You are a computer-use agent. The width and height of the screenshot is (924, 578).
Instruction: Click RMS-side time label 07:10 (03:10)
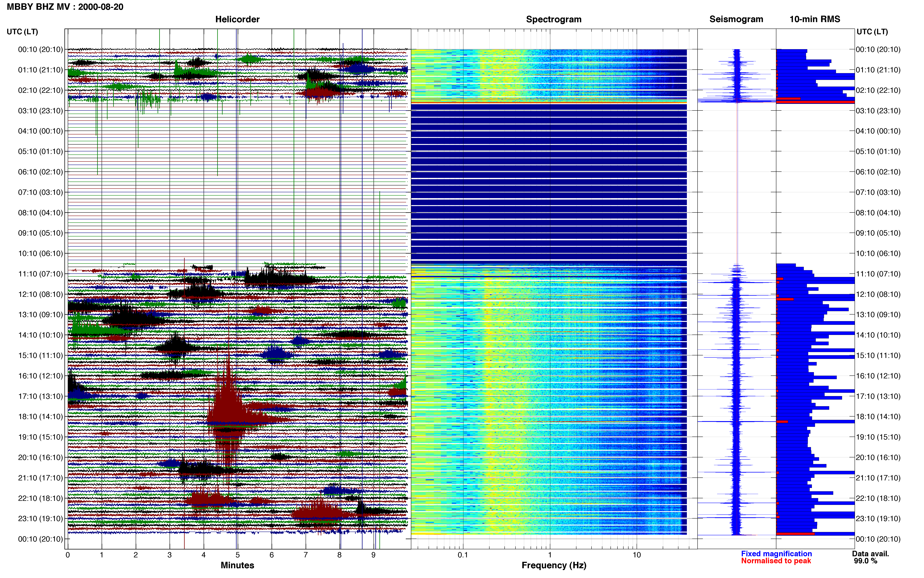[x=878, y=192]
